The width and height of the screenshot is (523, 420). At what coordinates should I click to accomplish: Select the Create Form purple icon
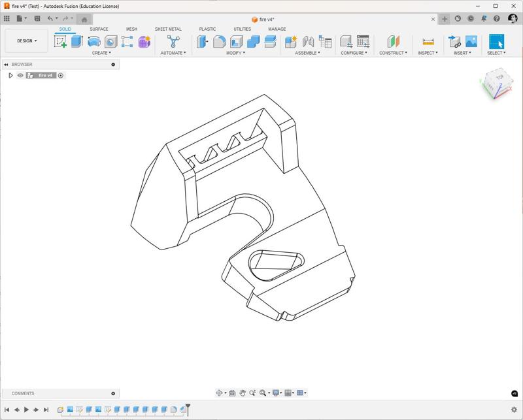click(x=144, y=42)
